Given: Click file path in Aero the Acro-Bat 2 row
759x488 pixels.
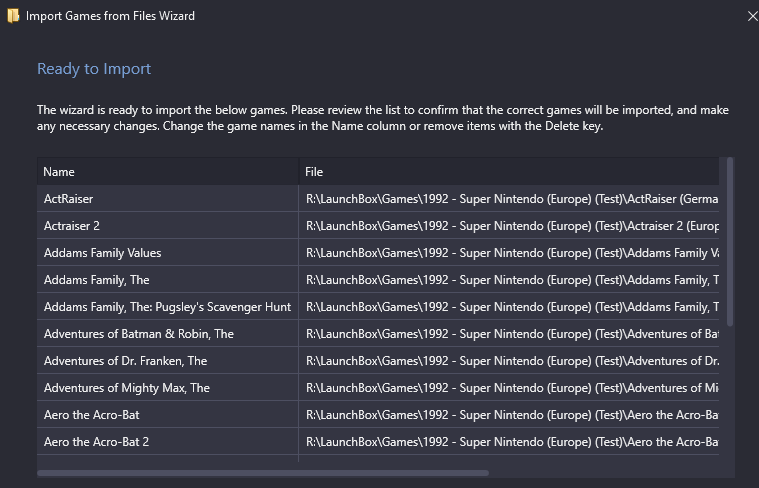Looking at the screenshot, I should point(509,442).
